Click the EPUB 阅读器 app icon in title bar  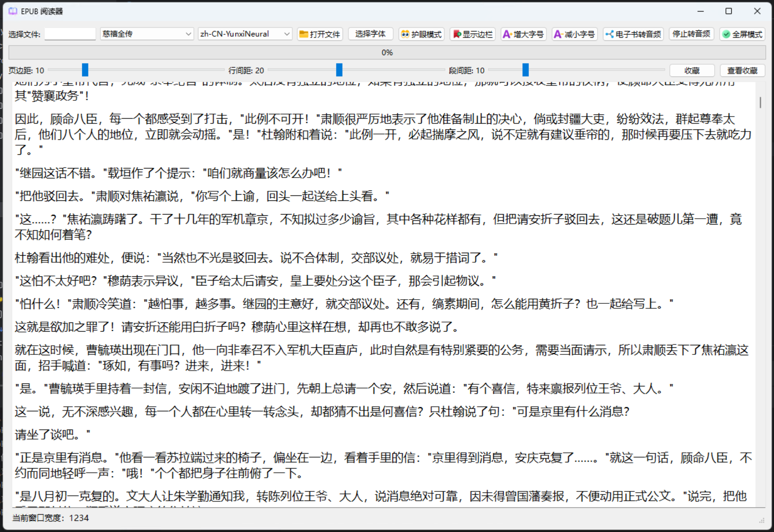(x=13, y=11)
